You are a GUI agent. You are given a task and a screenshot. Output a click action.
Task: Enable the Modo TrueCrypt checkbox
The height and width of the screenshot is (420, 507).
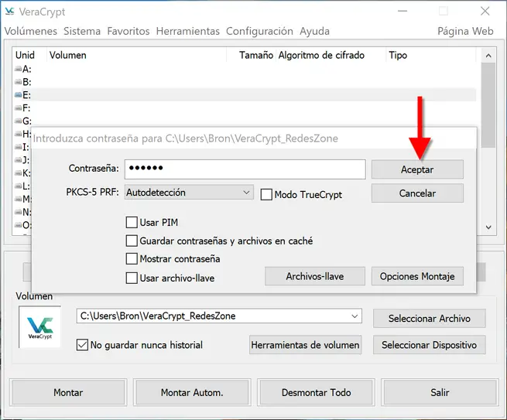(x=266, y=194)
